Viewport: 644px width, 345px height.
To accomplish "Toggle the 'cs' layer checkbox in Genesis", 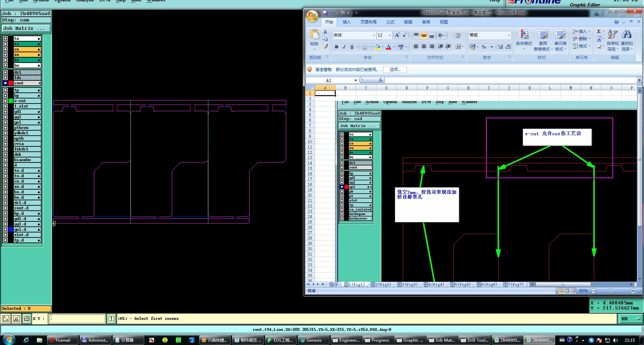I will pyautogui.click(x=5, y=49).
